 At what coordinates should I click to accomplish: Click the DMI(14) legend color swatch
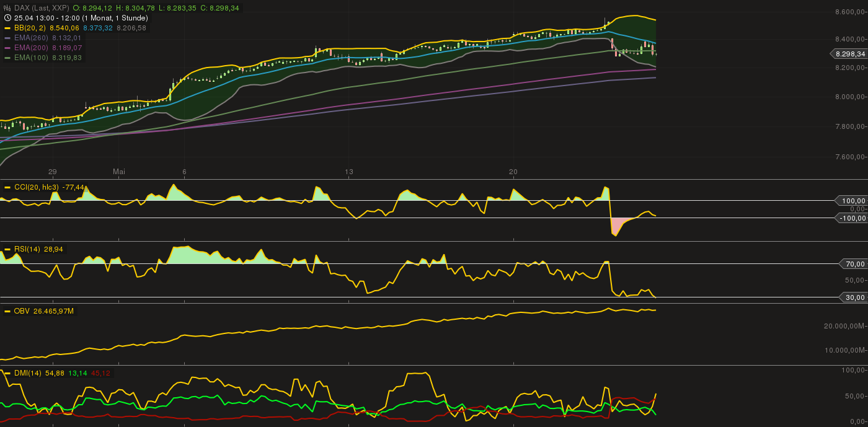(8, 373)
